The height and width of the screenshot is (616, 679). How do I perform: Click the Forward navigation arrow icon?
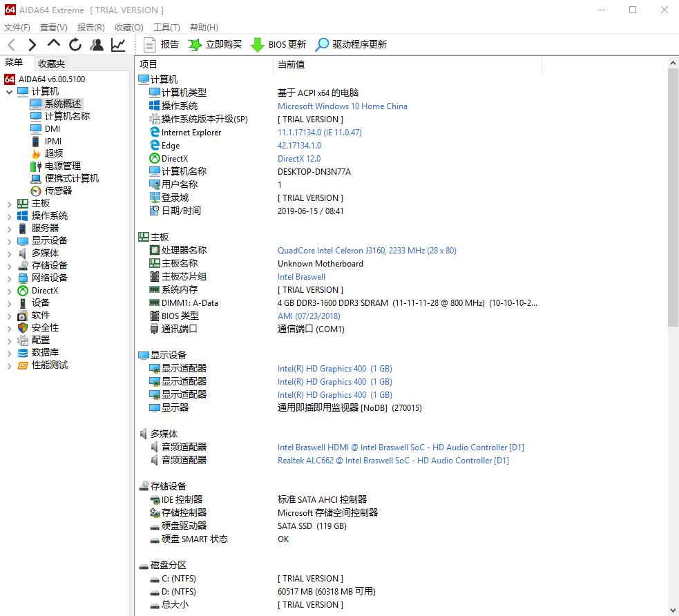point(32,44)
